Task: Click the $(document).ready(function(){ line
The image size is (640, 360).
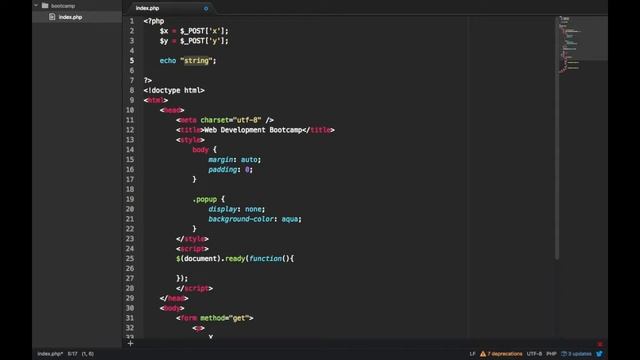Action: coord(235,259)
